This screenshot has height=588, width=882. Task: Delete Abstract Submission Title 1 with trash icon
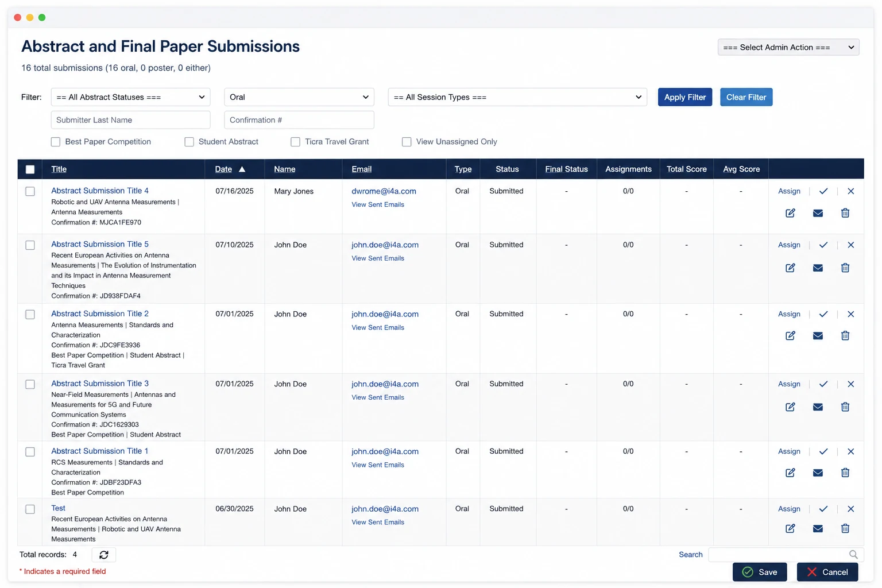pyautogui.click(x=845, y=473)
